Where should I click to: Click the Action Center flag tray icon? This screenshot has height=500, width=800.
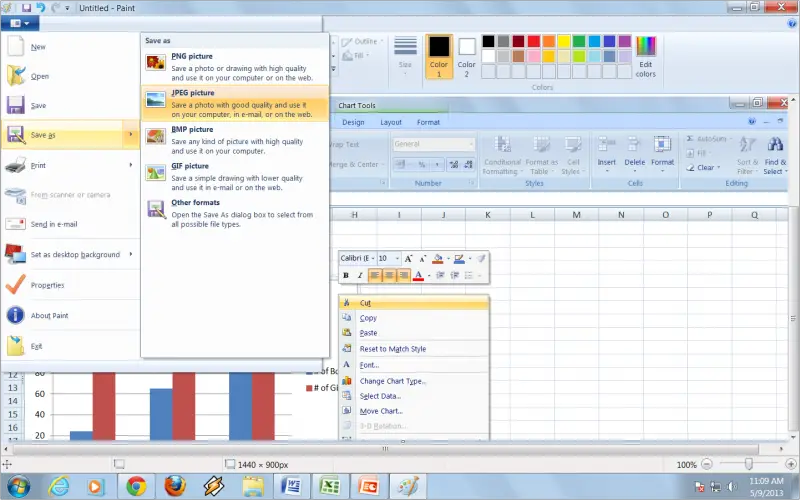tap(701, 486)
